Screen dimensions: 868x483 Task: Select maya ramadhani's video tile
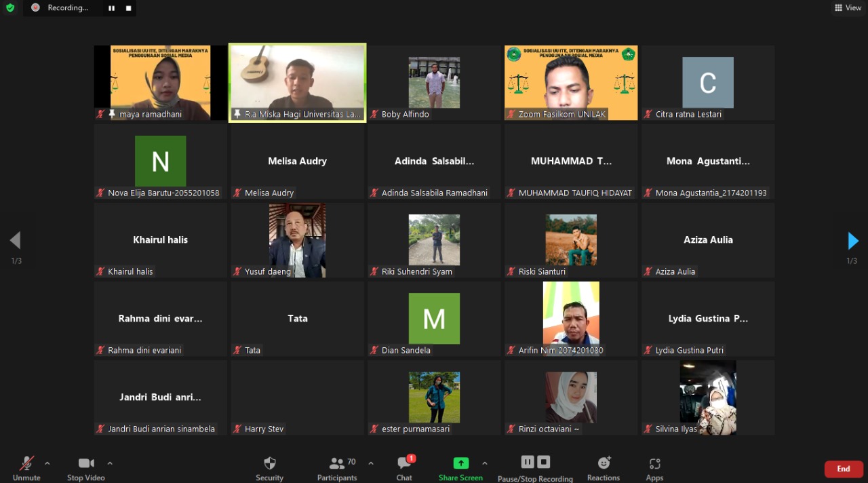(x=161, y=83)
